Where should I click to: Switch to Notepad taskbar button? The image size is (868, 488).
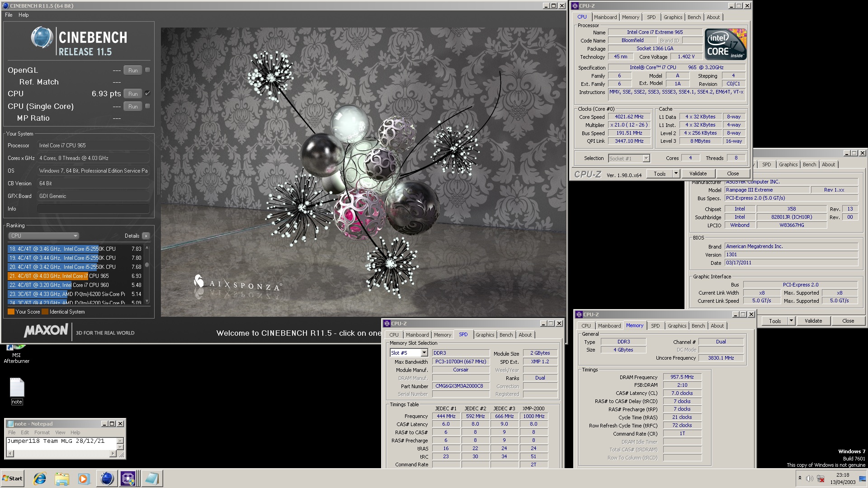tap(151, 479)
